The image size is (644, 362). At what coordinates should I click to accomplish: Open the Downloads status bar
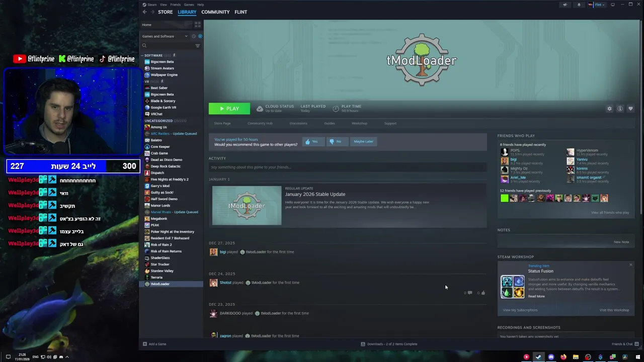(389, 344)
